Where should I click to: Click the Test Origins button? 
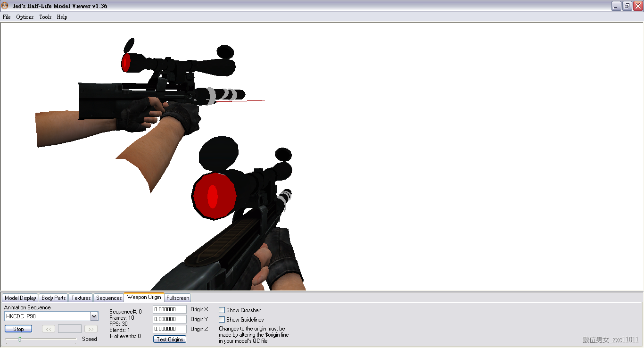[170, 339]
